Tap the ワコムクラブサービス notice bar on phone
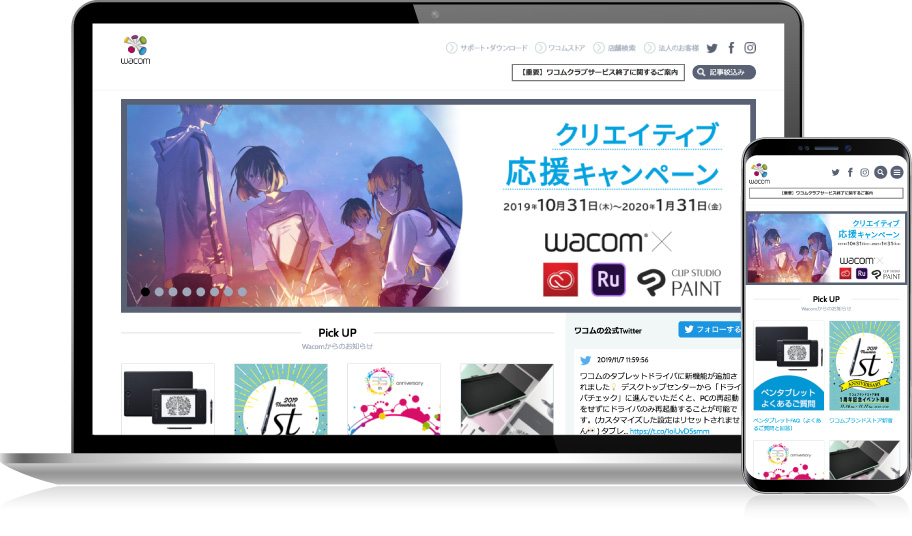 [x=826, y=193]
